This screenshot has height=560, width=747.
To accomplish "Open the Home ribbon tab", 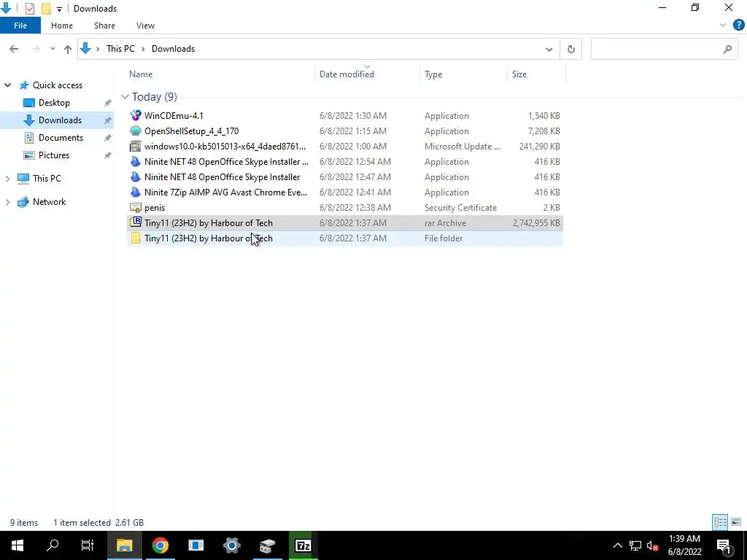I will (62, 26).
